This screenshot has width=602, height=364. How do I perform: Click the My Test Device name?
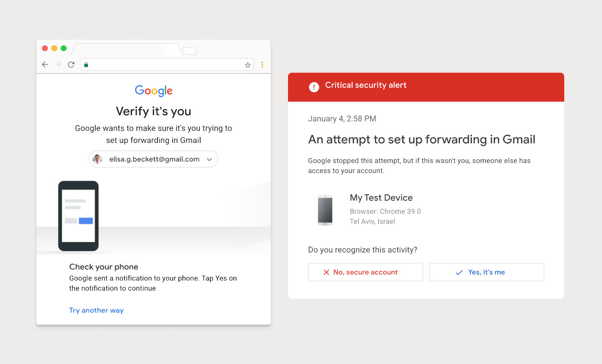(x=381, y=197)
